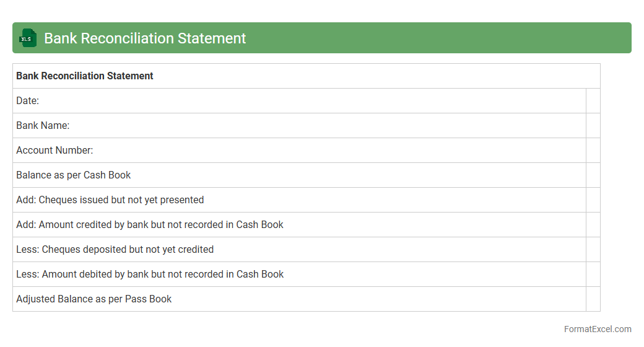Screen dimensions: 644x347
Task: Click the Adjusted Balance as per Pass Book cell
Action: coord(94,299)
